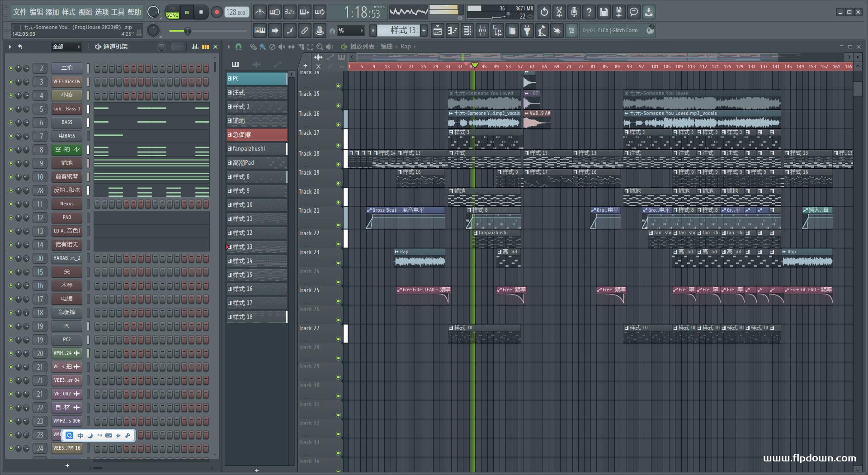
Task: Open the shopping cart content library
Action: click(x=571, y=31)
